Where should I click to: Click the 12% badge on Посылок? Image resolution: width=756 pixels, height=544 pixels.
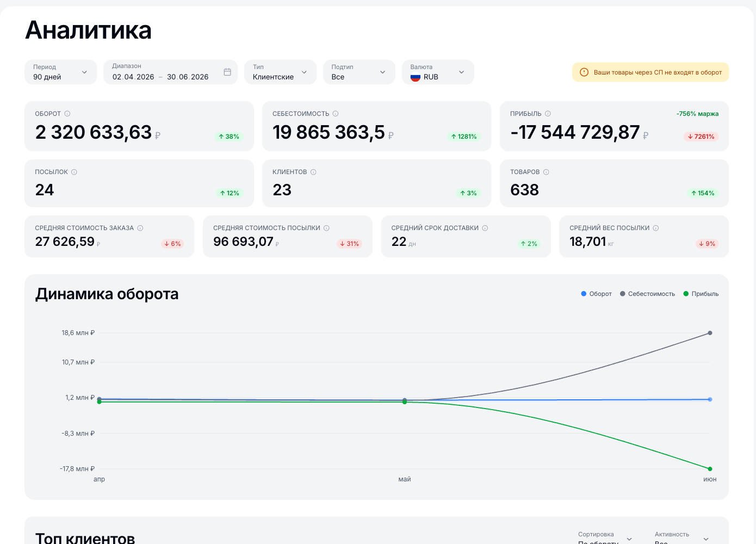230,193
